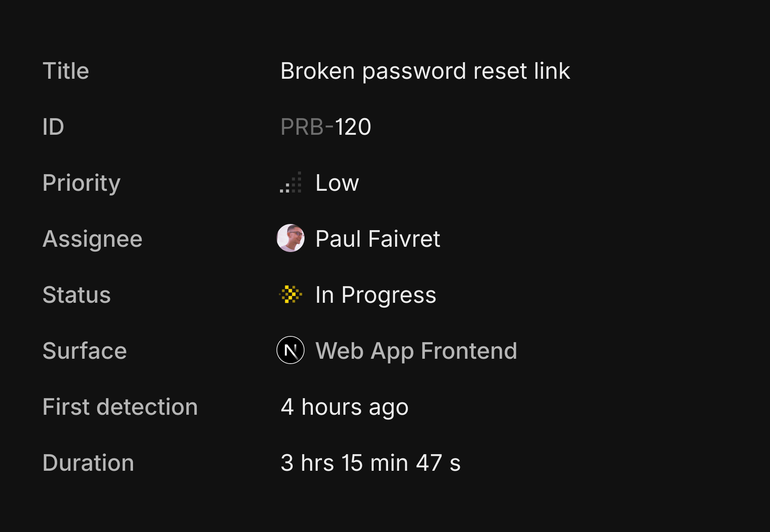
Task: Click the Priority field label
Action: (x=81, y=183)
